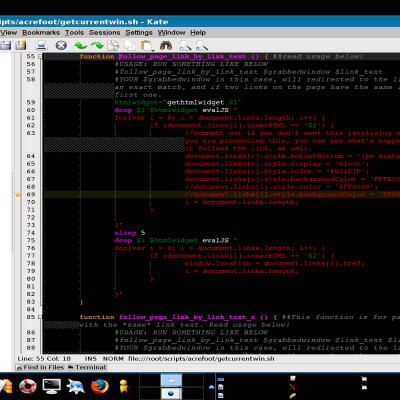The height and width of the screenshot is (400, 400).
Task: Toggle INS insert mode in status bar
Action: click(x=90, y=359)
